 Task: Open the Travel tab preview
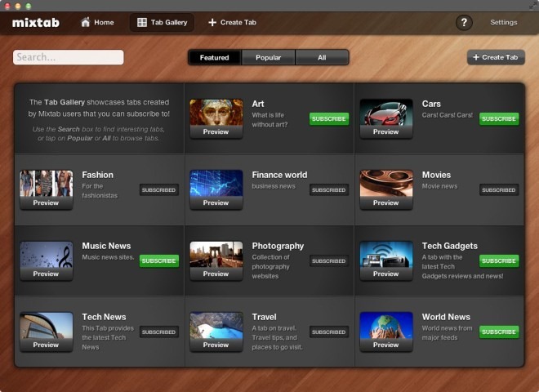216,332
